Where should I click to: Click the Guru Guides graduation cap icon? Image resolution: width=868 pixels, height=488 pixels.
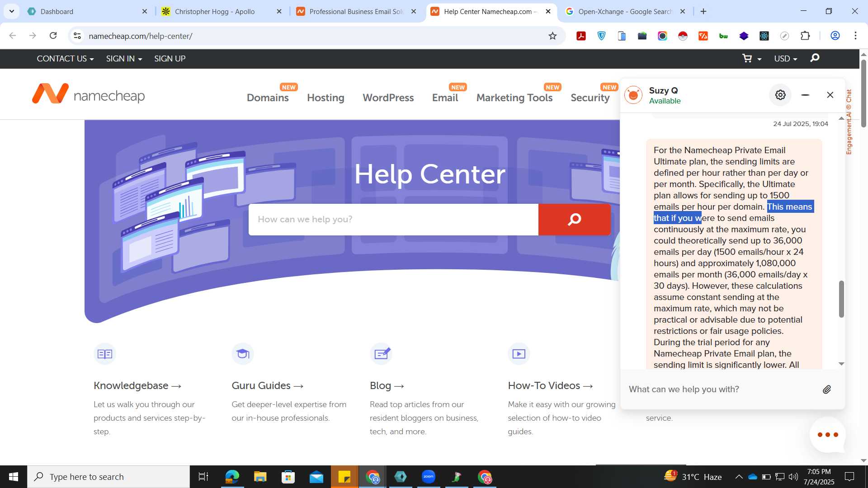click(243, 354)
